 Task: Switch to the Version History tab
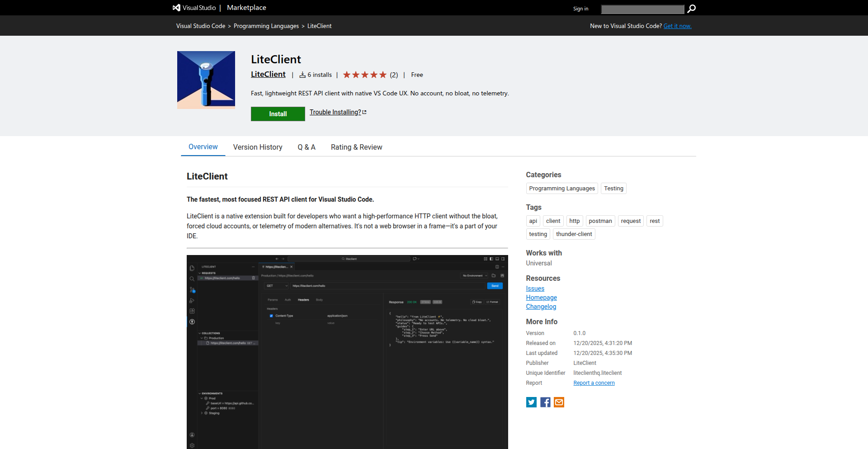[257, 147]
